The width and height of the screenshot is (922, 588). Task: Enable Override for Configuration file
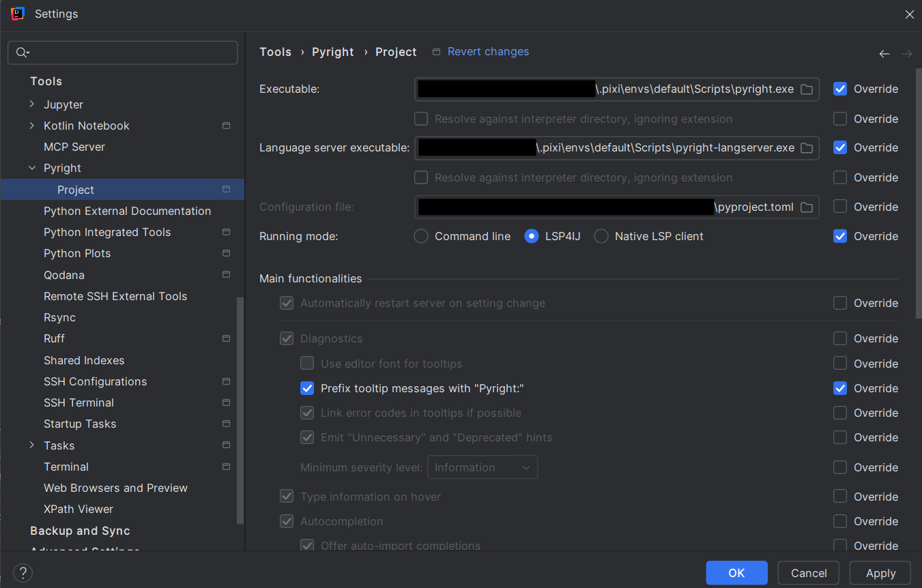click(x=840, y=207)
